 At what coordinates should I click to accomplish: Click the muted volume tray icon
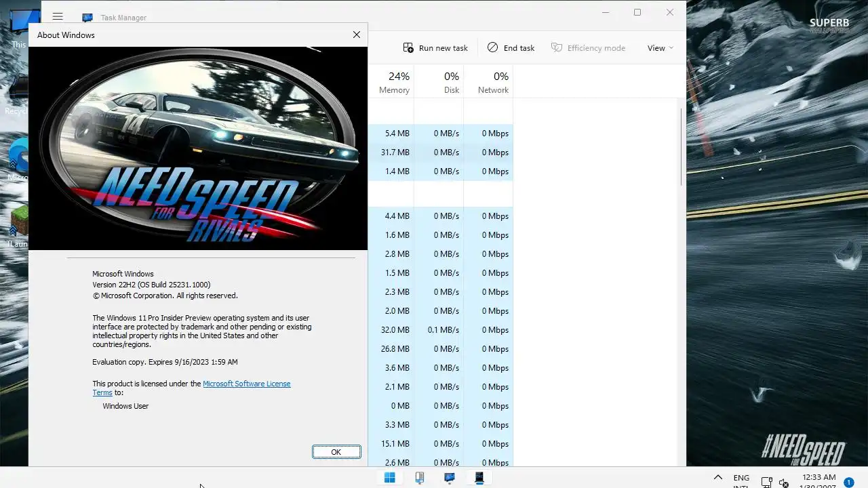(x=784, y=483)
